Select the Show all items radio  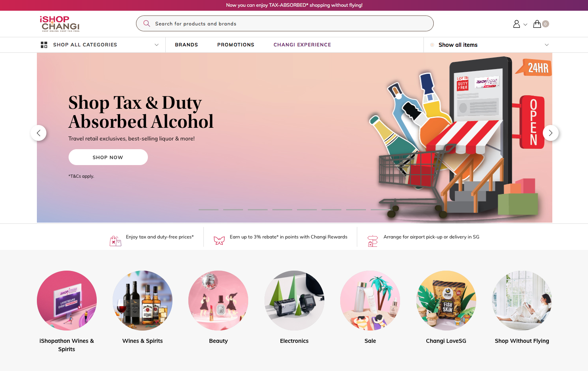432,45
